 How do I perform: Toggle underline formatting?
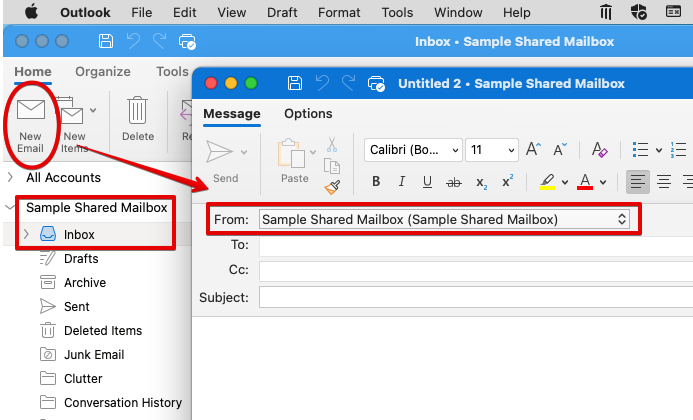point(427,182)
